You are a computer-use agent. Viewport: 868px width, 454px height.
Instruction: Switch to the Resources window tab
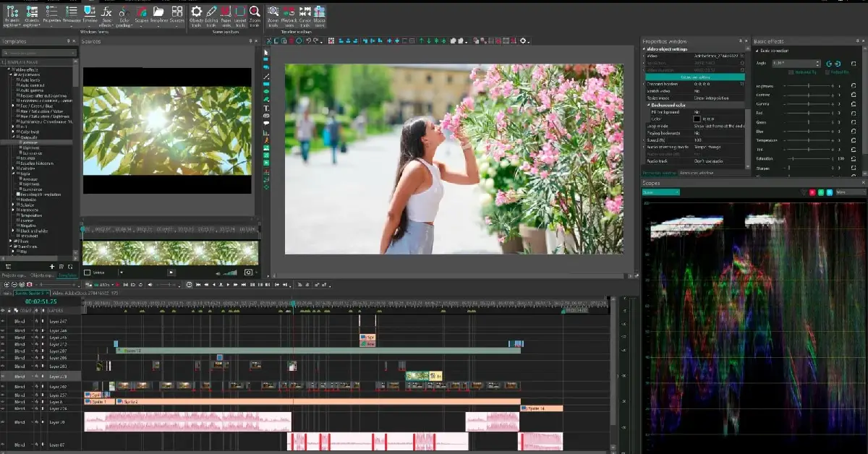[695, 173]
